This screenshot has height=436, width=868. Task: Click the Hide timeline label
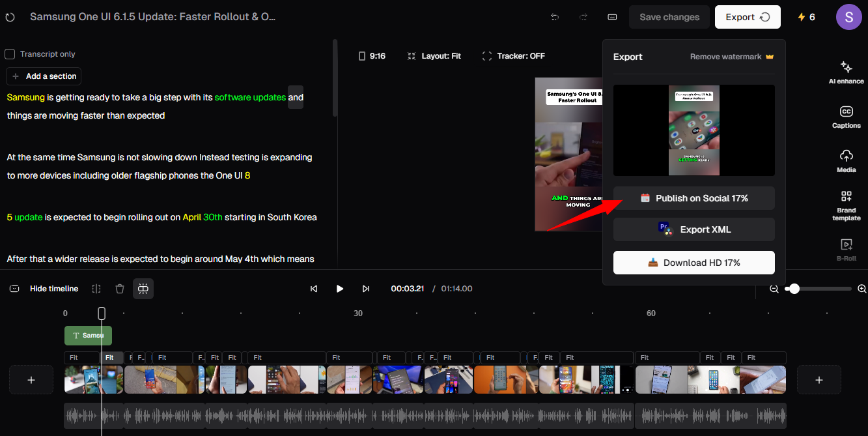54,289
